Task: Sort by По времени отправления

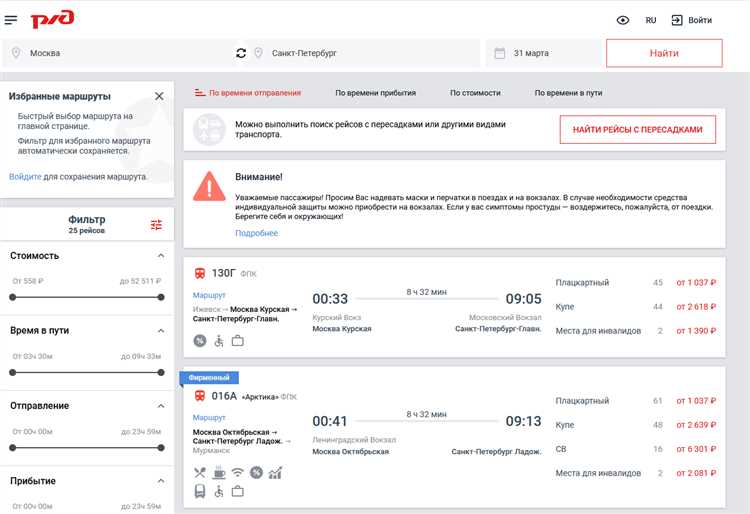Action: (x=255, y=93)
